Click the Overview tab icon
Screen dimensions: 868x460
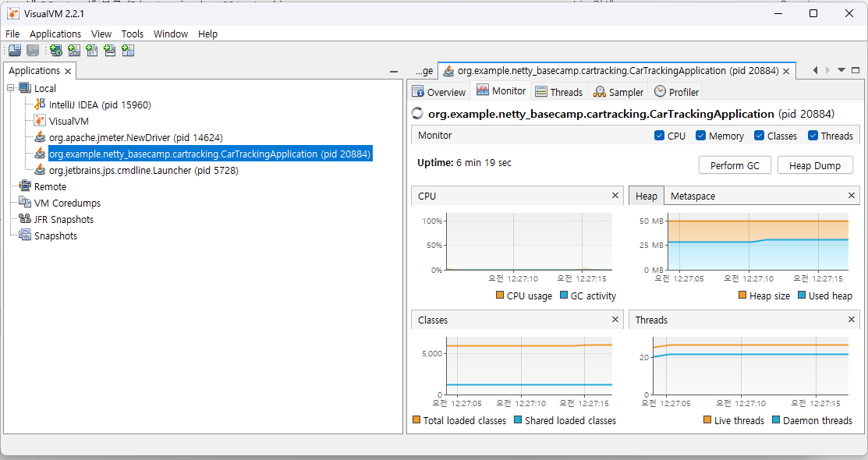pos(419,91)
